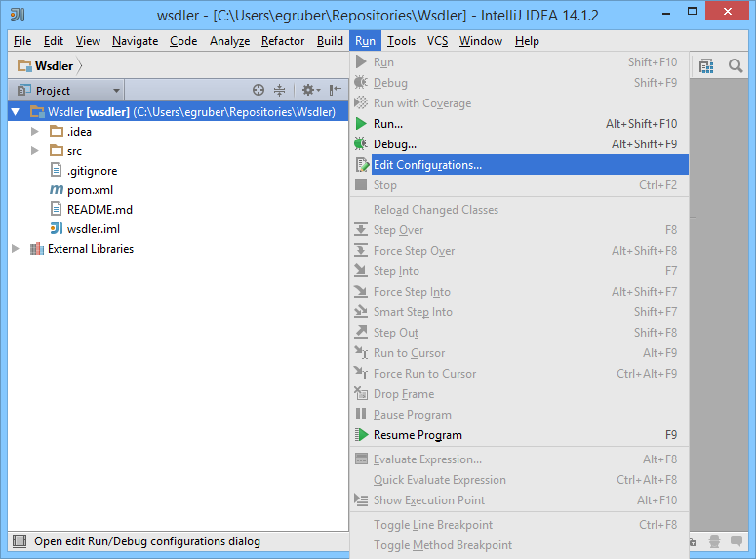This screenshot has width=756, height=559.
Task: Click the hide Project panel icon
Action: point(336,90)
